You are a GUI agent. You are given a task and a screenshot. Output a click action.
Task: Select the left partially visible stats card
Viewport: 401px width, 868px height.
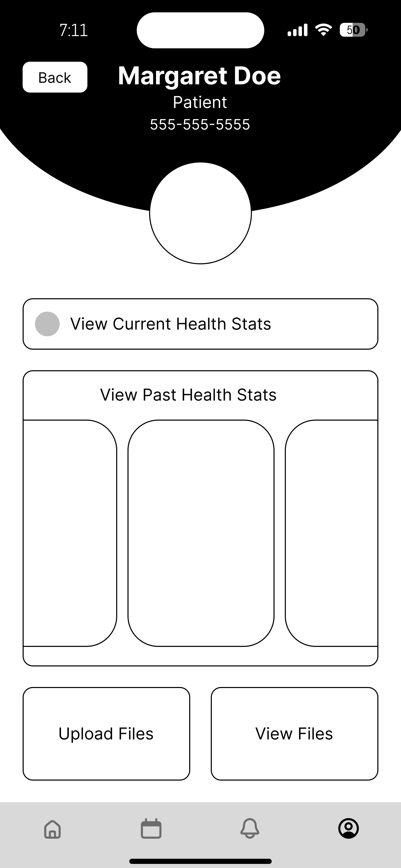(x=70, y=533)
